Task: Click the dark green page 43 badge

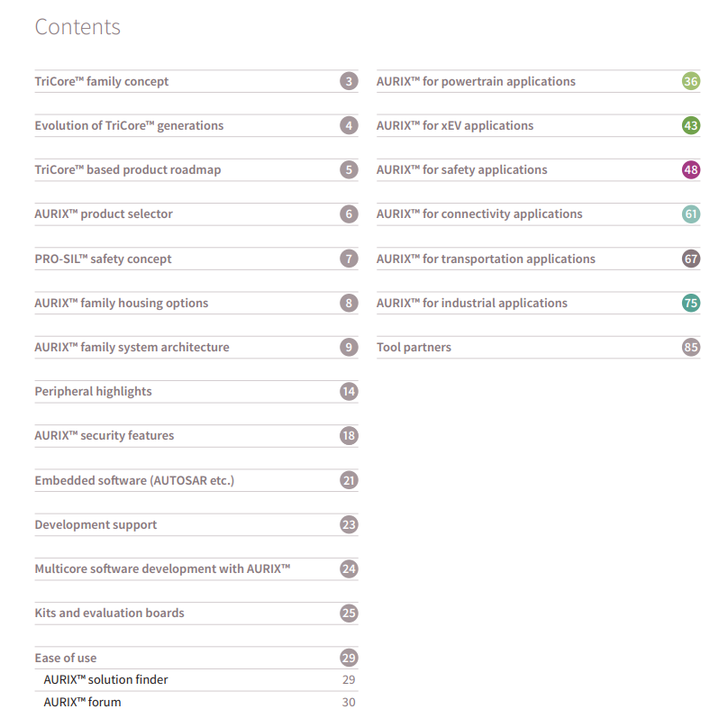Action: [x=691, y=126]
